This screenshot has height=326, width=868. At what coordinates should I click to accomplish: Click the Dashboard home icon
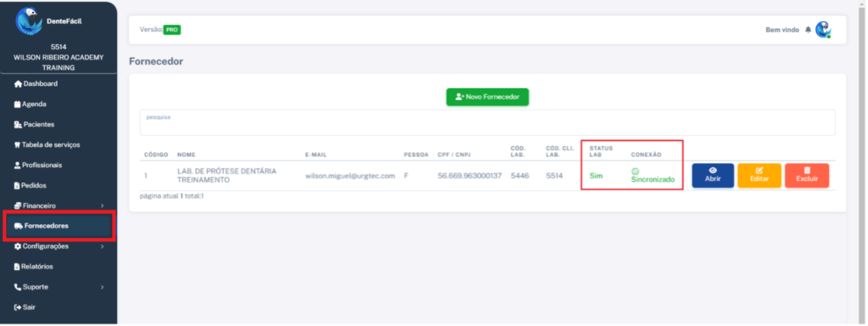19,84
